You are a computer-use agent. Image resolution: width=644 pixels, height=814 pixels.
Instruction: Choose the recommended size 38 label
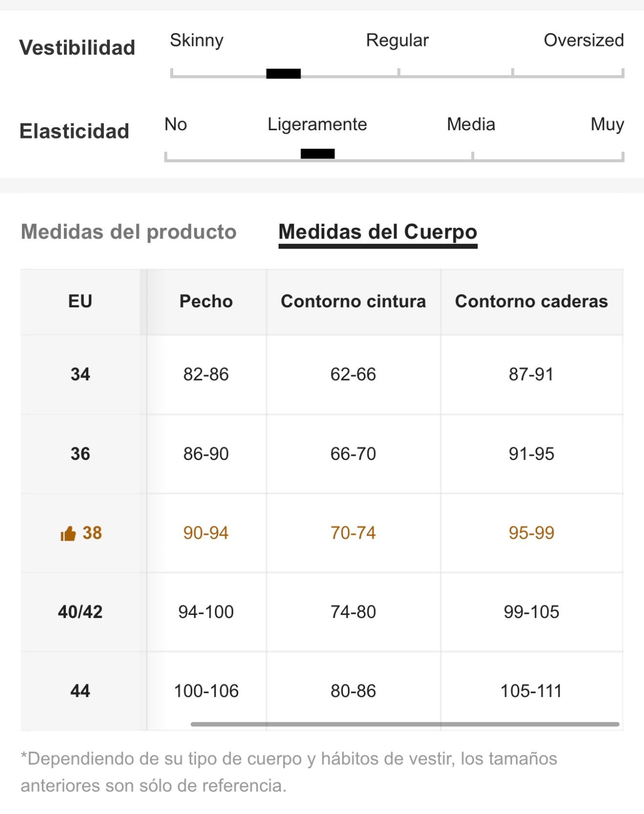[x=92, y=533]
